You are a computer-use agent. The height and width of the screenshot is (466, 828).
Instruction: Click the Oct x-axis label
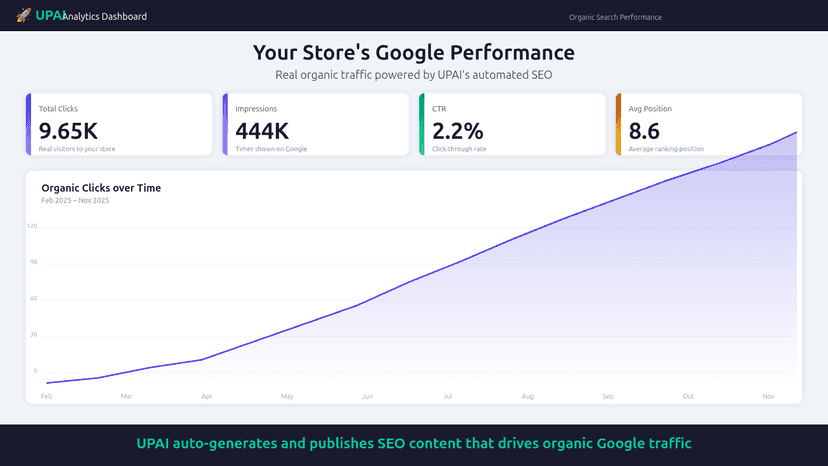point(688,396)
